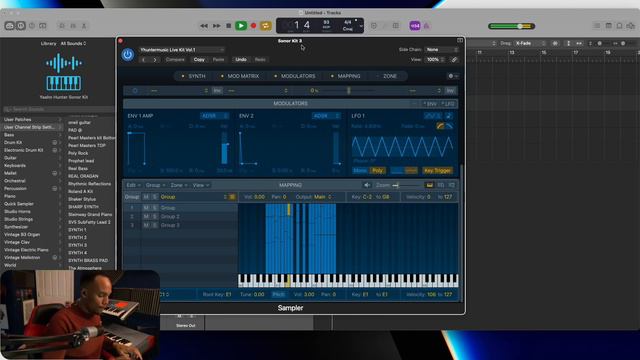Viewport: 640px width, 360px height.
Task: Stop playback in the transport
Action: pos(229,26)
